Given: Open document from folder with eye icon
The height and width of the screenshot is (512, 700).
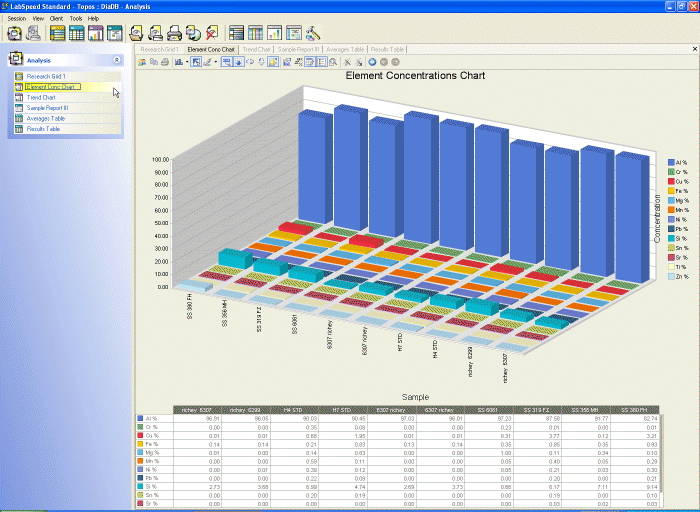Looking at the screenshot, I should coord(136,33).
